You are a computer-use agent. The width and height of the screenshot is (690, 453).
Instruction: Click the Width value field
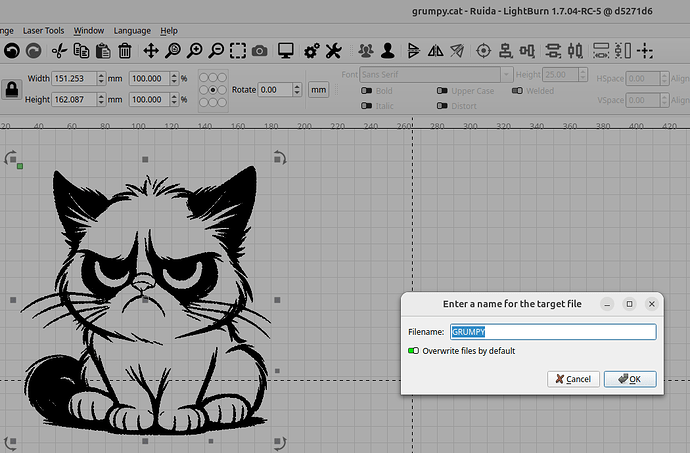(74, 78)
